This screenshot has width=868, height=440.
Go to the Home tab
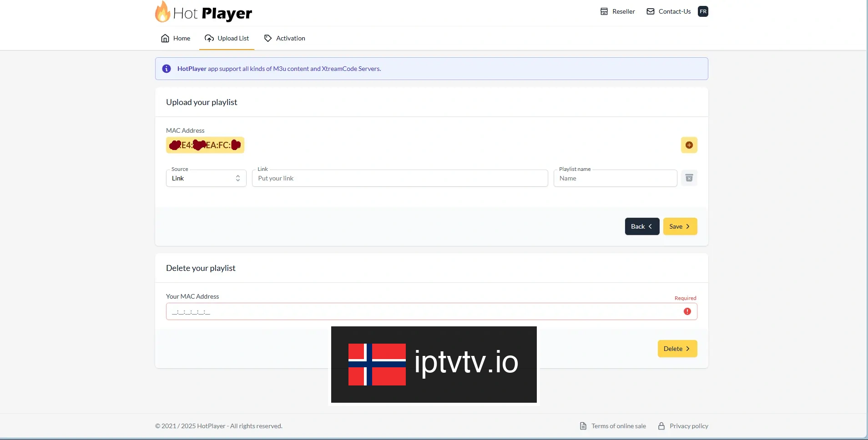tap(176, 38)
